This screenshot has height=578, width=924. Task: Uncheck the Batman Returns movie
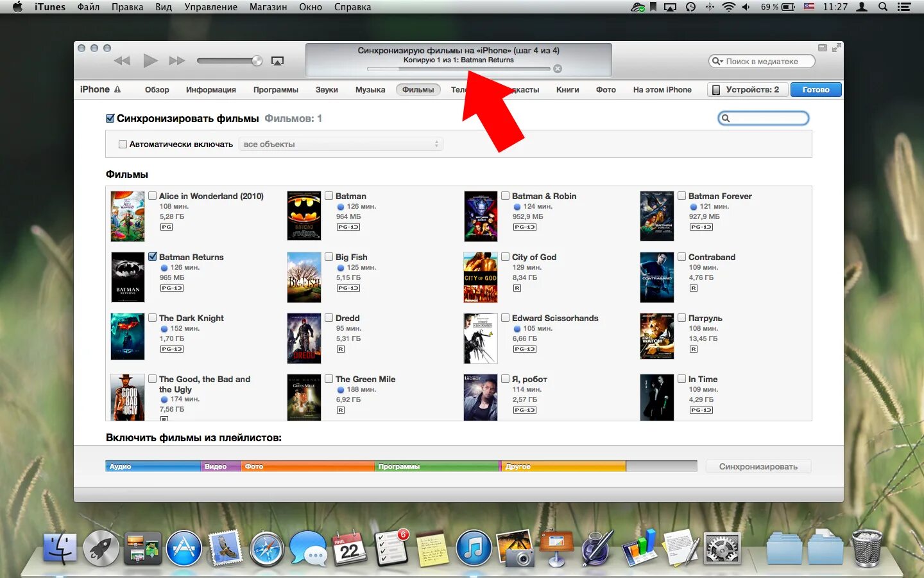153,256
